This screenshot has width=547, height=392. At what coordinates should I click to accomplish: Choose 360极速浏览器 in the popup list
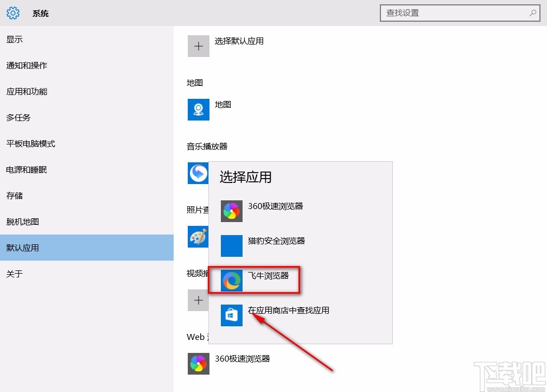[275, 206]
